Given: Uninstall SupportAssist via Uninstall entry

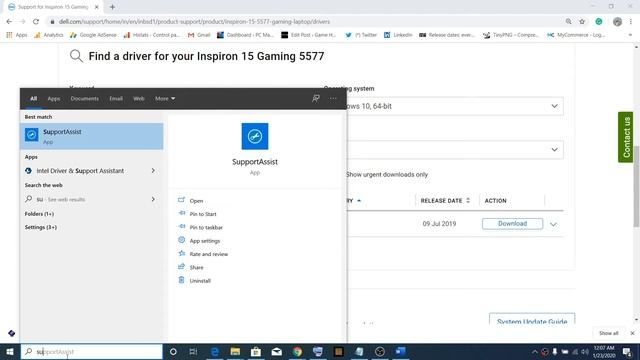Looking at the screenshot, I should point(200,281).
